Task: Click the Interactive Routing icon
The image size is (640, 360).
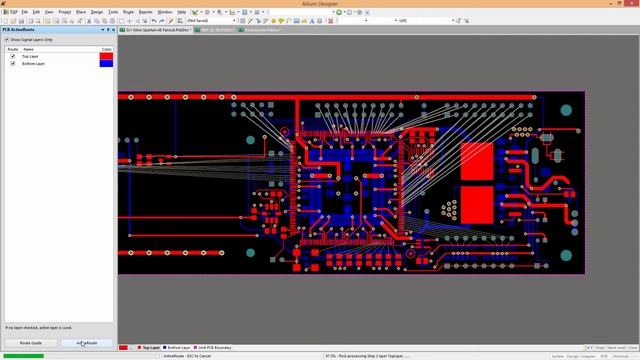Action: [x=250, y=21]
